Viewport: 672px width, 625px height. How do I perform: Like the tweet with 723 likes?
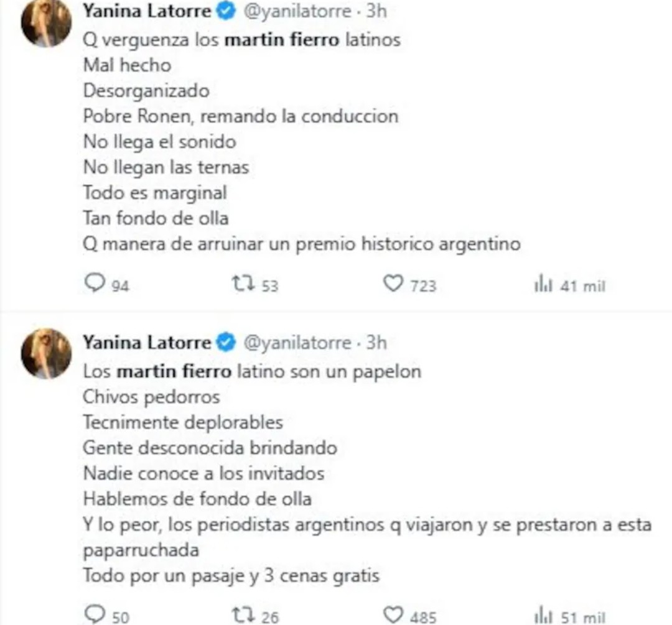393,284
